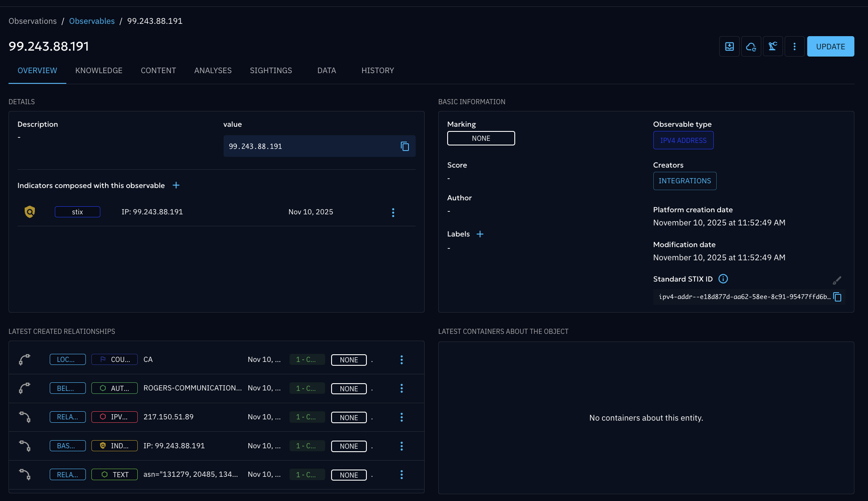This screenshot has height=501, width=868.
Task: Add an indicator with the plus icon
Action: pos(176,185)
